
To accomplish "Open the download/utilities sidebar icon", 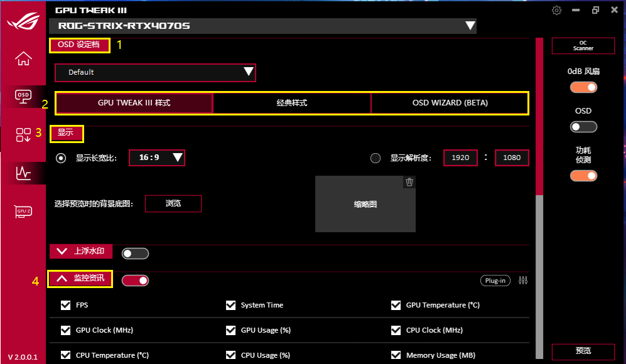I will click(x=23, y=135).
